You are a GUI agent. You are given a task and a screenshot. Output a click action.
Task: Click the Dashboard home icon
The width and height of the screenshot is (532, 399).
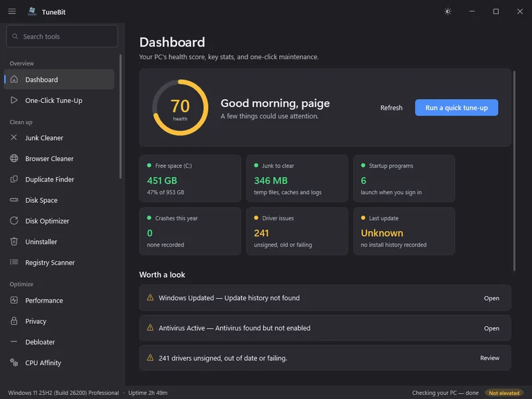(14, 79)
